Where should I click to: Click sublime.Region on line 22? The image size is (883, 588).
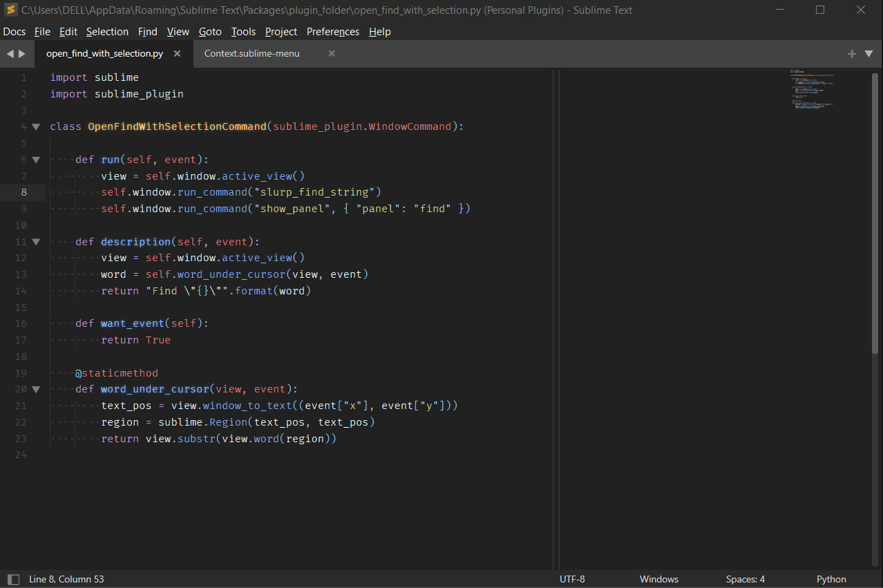[x=203, y=422]
